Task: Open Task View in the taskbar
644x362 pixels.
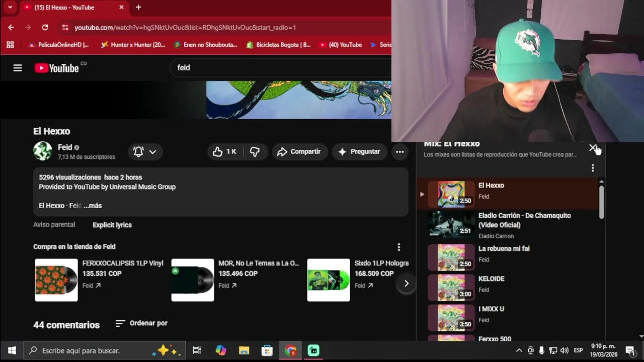Action: coord(197,350)
